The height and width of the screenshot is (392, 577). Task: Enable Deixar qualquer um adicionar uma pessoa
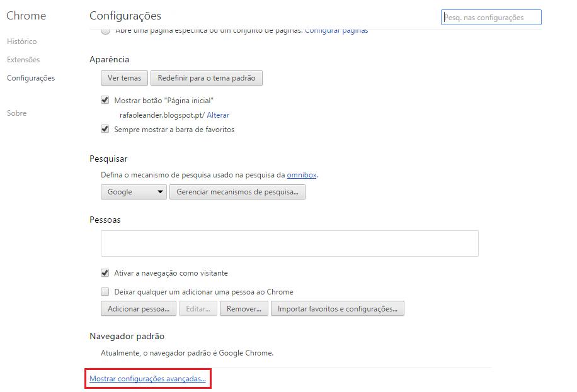point(105,292)
